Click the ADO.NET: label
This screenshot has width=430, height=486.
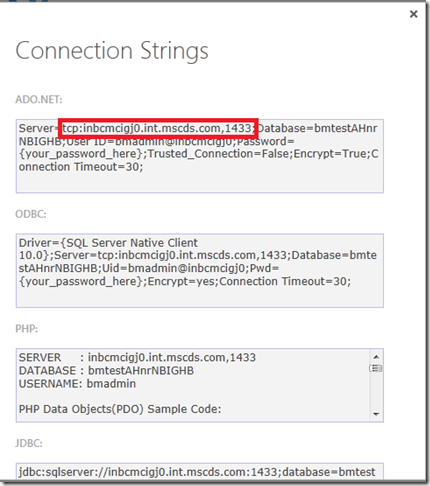(x=39, y=99)
